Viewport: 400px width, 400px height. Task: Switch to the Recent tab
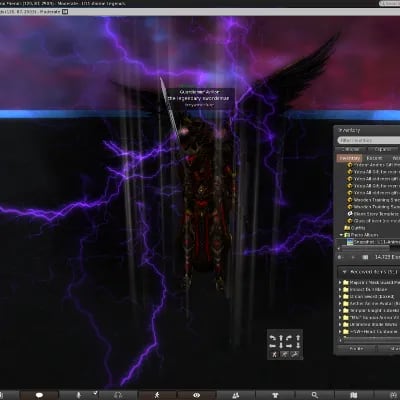375,158
